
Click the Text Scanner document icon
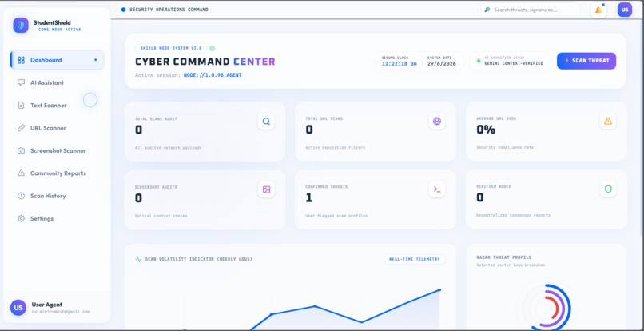(21, 106)
